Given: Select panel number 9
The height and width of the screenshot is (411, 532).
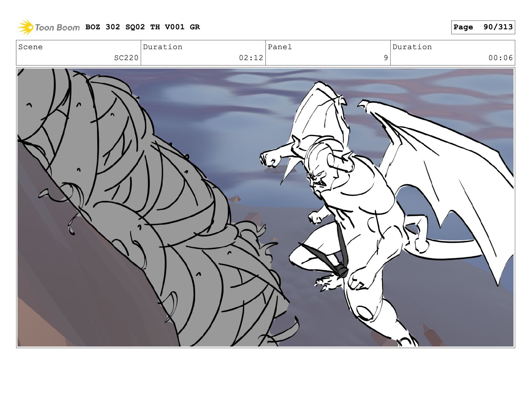Looking at the screenshot, I should (386, 58).
